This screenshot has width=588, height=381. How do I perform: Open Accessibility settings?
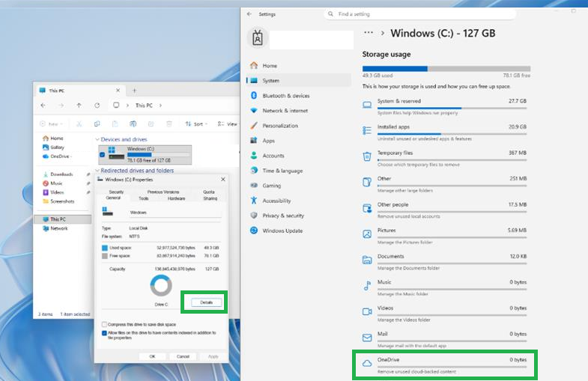pos(299,201)
